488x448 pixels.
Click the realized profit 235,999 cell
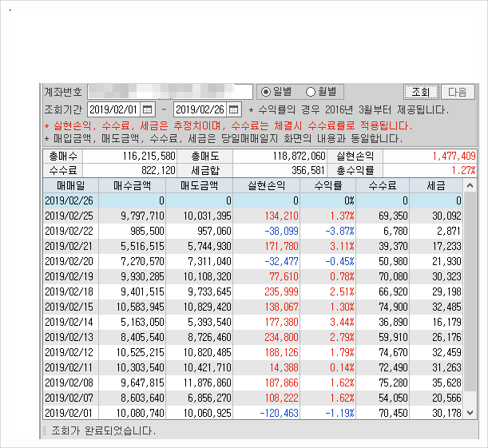pyautogui.click(x=267, y=291)
